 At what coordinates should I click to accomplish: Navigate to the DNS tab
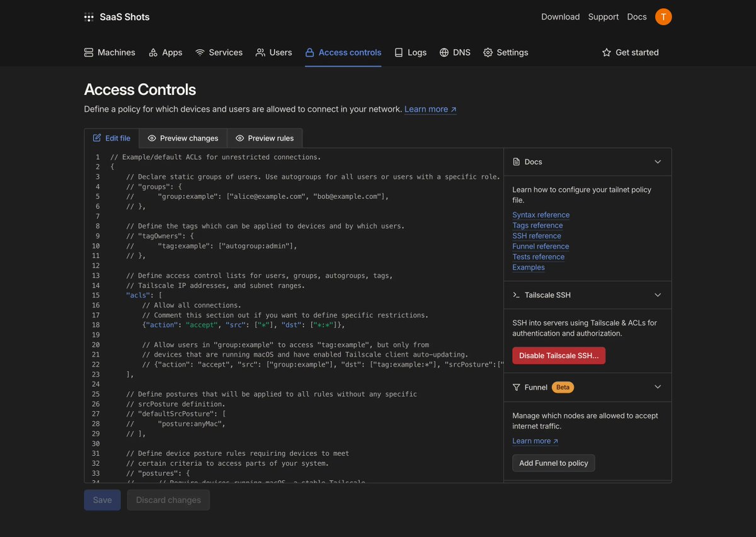455,52
